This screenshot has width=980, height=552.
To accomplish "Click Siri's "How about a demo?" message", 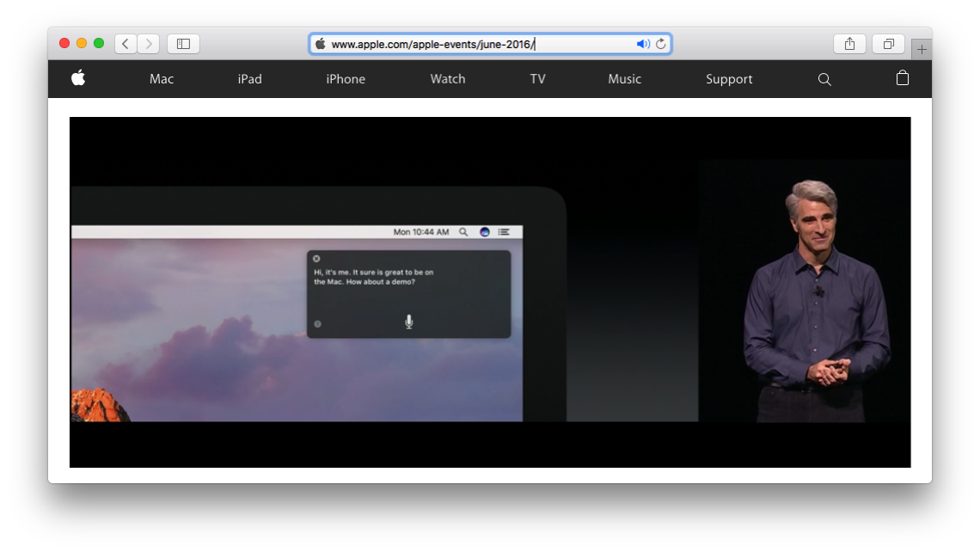I will click(381, 282).
